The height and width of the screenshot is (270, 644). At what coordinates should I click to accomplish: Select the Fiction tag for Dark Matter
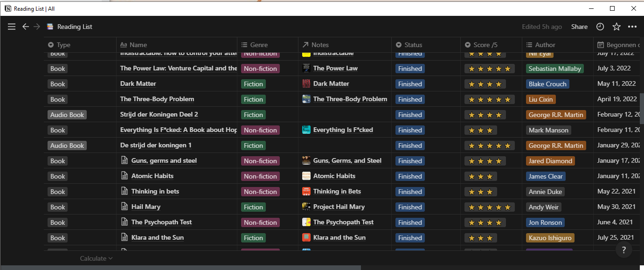253,84
